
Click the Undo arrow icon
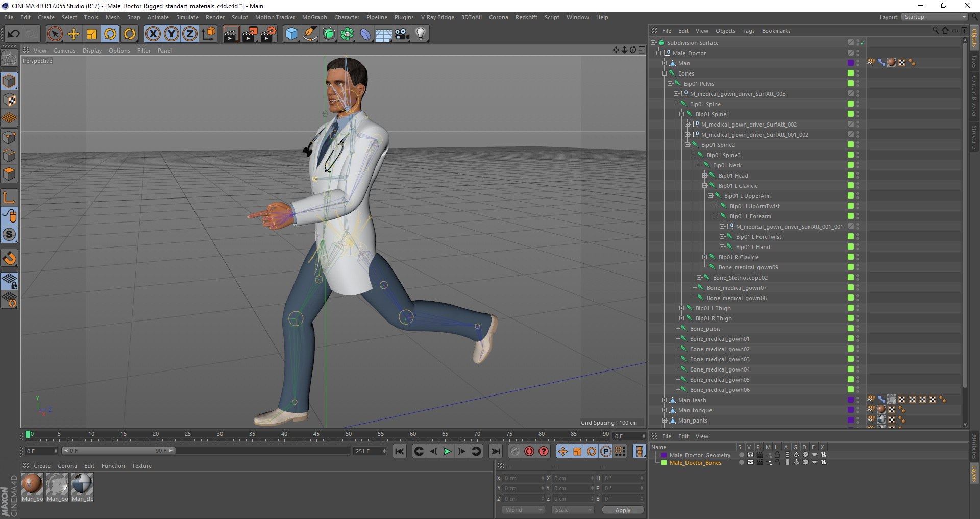(13, 34)
